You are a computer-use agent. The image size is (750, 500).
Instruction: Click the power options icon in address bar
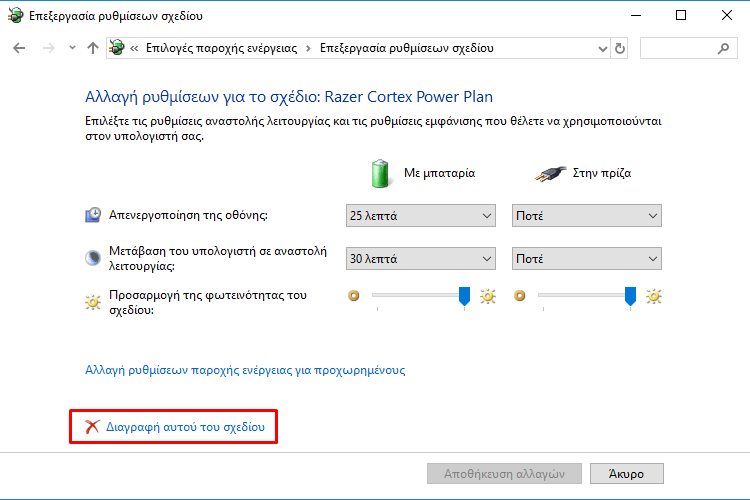(x=117, y=48)
